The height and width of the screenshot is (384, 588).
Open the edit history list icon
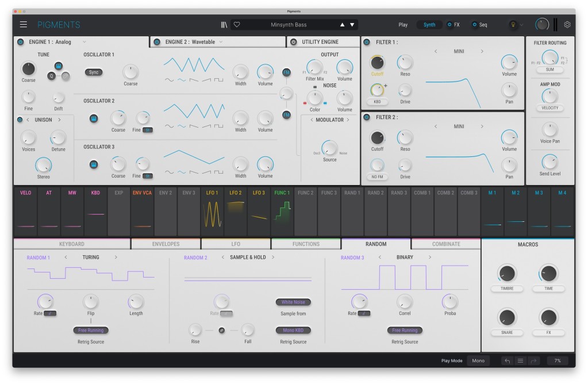click(x=520, y=361)
